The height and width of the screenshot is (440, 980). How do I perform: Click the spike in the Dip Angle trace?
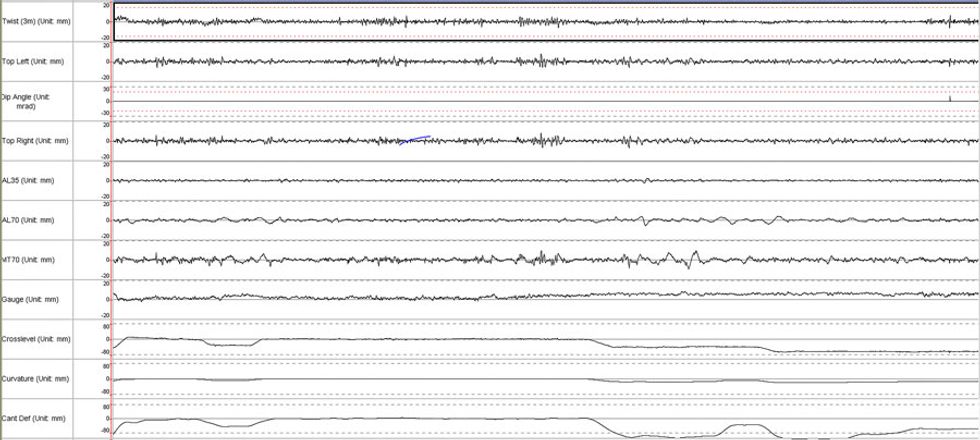(948, 97)
